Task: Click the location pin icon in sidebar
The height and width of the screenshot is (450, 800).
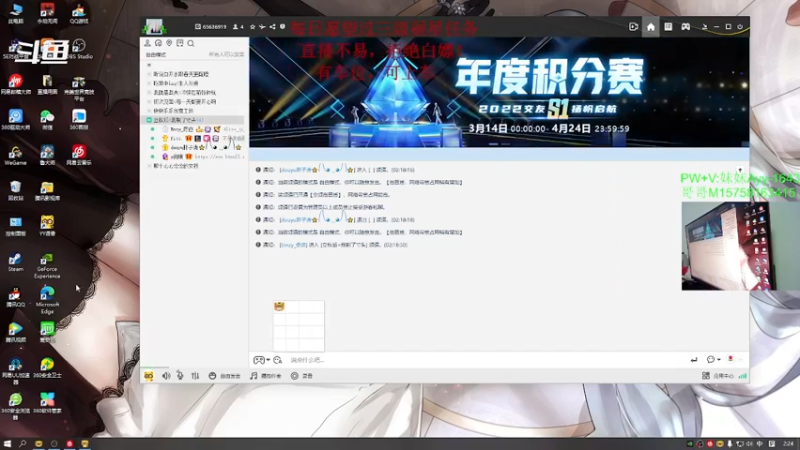Action: coord(169,43)
